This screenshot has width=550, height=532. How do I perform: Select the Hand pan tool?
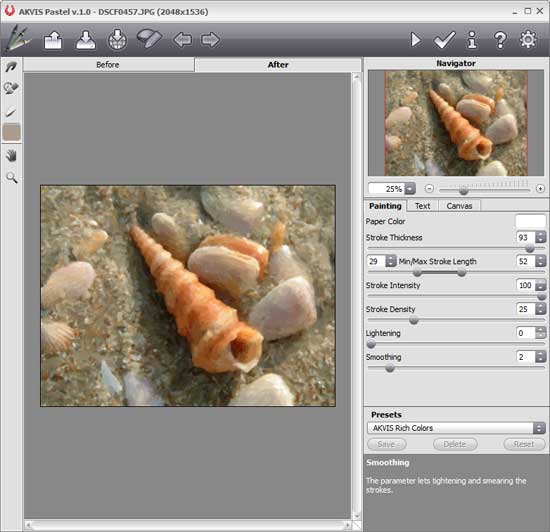pyautogui.click(x=11, y=155)
